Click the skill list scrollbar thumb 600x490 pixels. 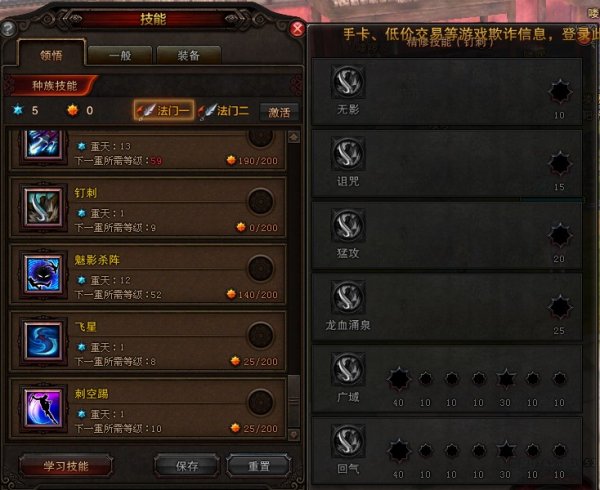click(x=294, y=401)
